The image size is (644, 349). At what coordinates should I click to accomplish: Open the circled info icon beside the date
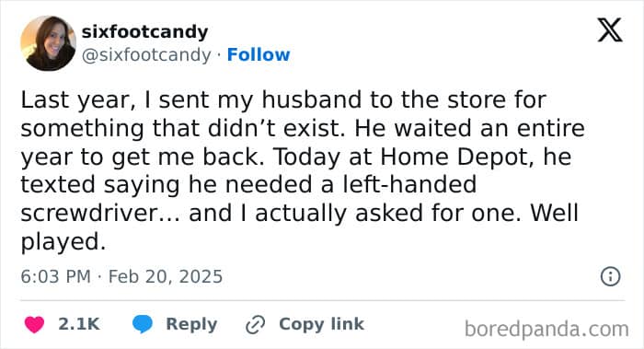pyautogui.click(x=610, y=276)
